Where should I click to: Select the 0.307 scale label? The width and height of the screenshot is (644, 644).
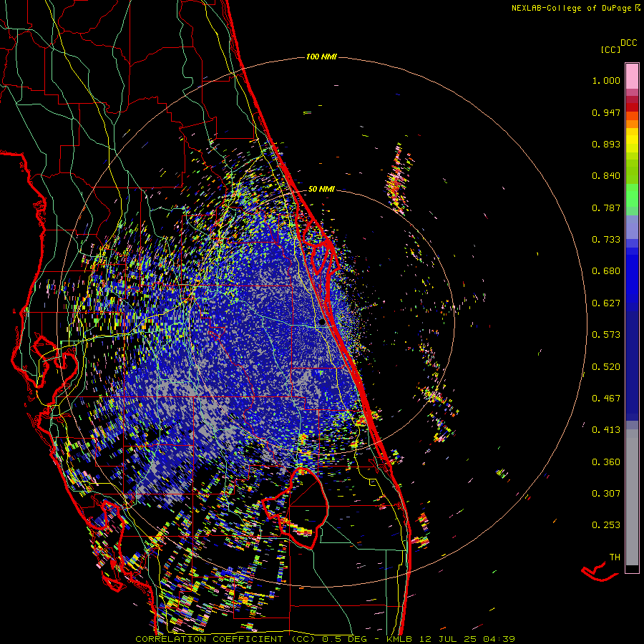click(606, 494)
